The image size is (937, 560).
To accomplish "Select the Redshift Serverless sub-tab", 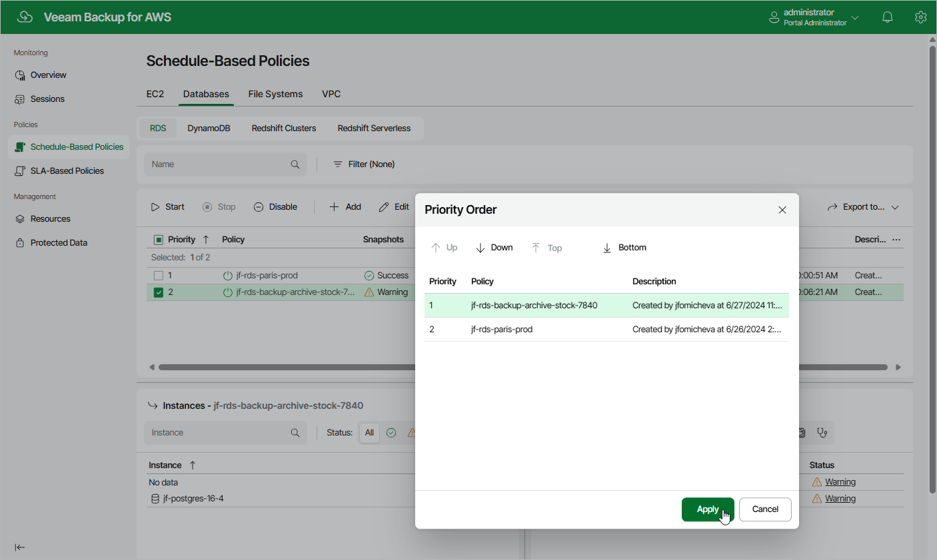I will click(x=374, y=129).
